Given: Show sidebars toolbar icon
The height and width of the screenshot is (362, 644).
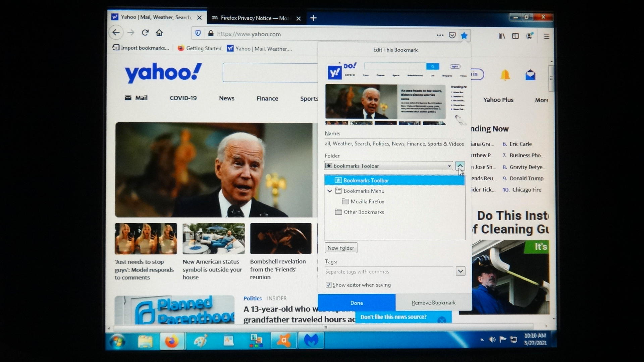Looking at the screenshot, I should pyautogui.click(x=516, y=36).
